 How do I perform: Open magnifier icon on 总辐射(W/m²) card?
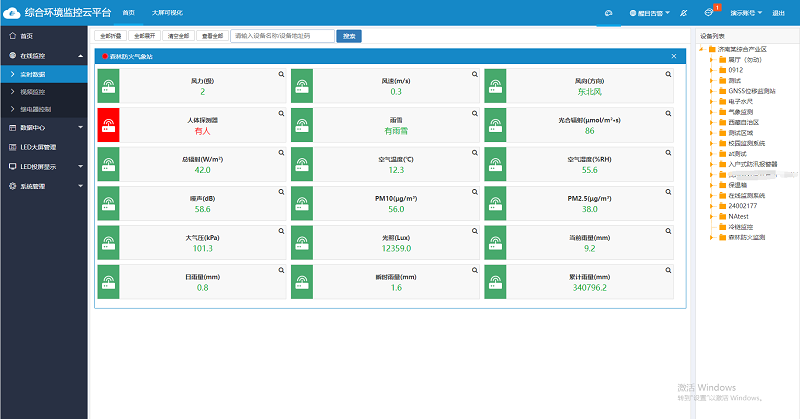(x=281, y=153)
